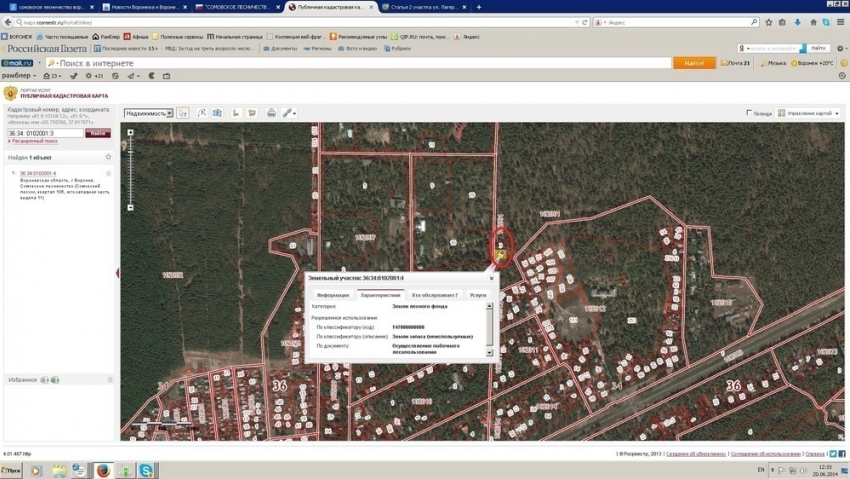Click the red Найти cadastral search button
Image resolution: width=850 pixels, height=479 pixels.
coord(98,133)
